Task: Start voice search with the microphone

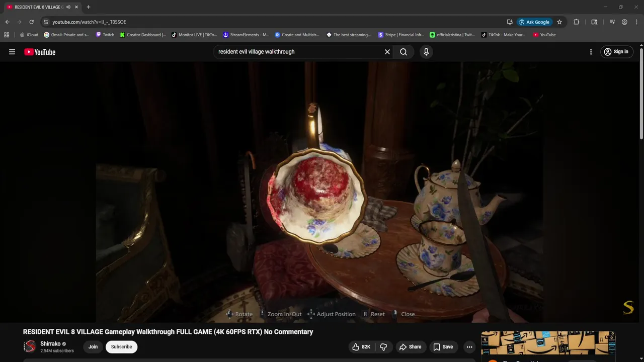Action: pyautogui.click(x=426, y=52)
